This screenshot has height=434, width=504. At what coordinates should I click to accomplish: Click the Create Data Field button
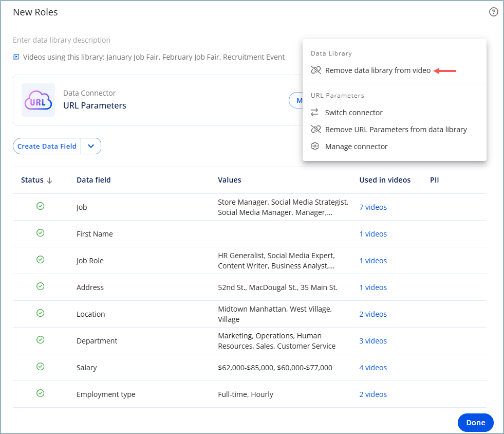[47, 146]
